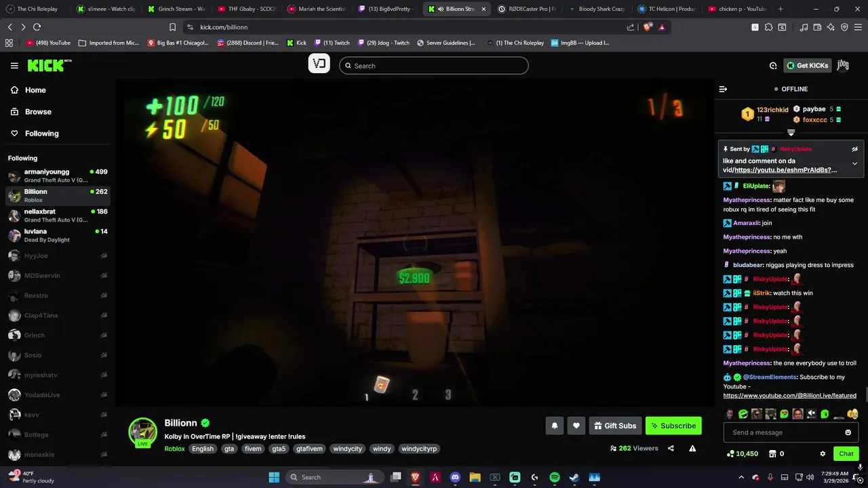The image size is (868, 488).
Task: Open the StreamElements YouTube link in chat
Action: pos(789,395)
